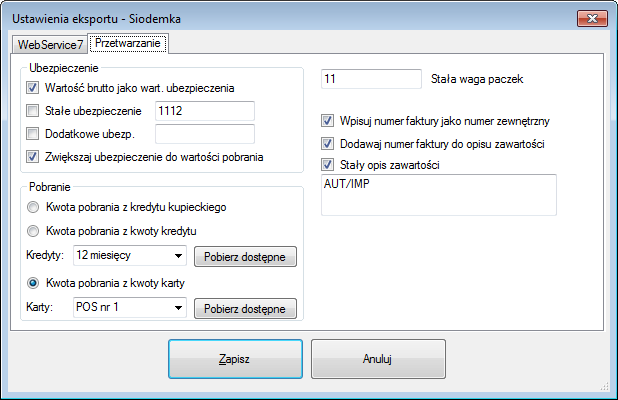Expand the Karty dropdown showing POS nr 1
Image resolution: width=618 pixels, height=400 pixels.
coord(130,307)
